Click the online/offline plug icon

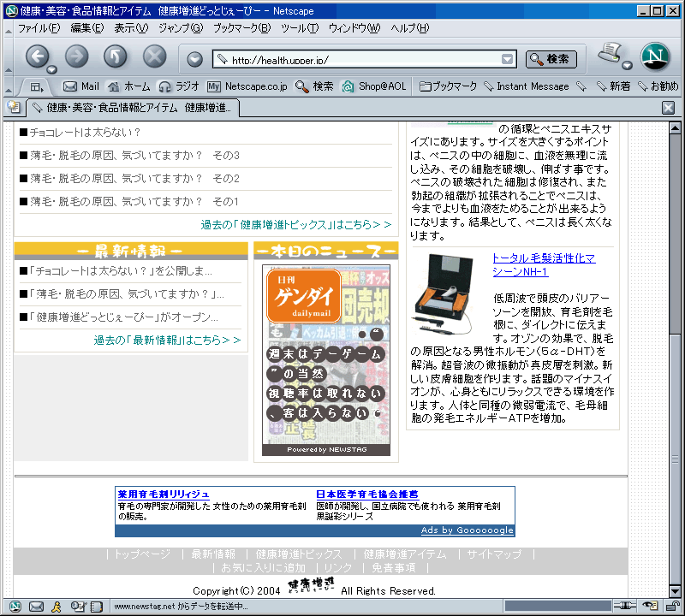point(625,606)
